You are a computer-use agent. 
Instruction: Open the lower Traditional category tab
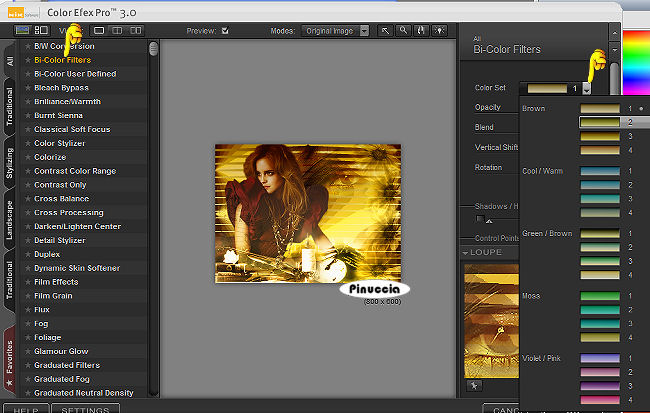click(x=10, y=280)
